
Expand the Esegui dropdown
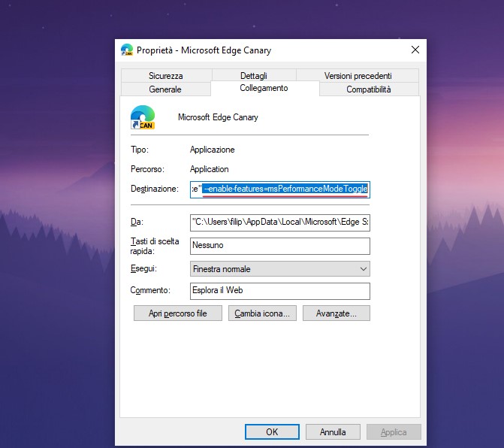(x=280, y=269)
